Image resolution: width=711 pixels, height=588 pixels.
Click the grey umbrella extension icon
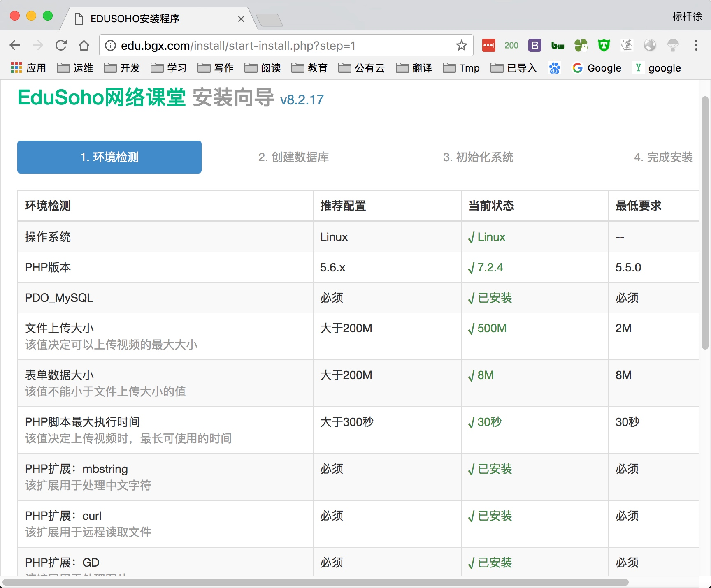(673, 45)
